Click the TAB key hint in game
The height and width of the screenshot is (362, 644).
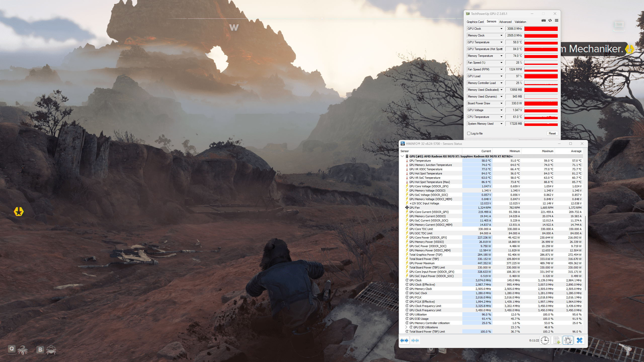pyautogui.click(x=619, y=25)
